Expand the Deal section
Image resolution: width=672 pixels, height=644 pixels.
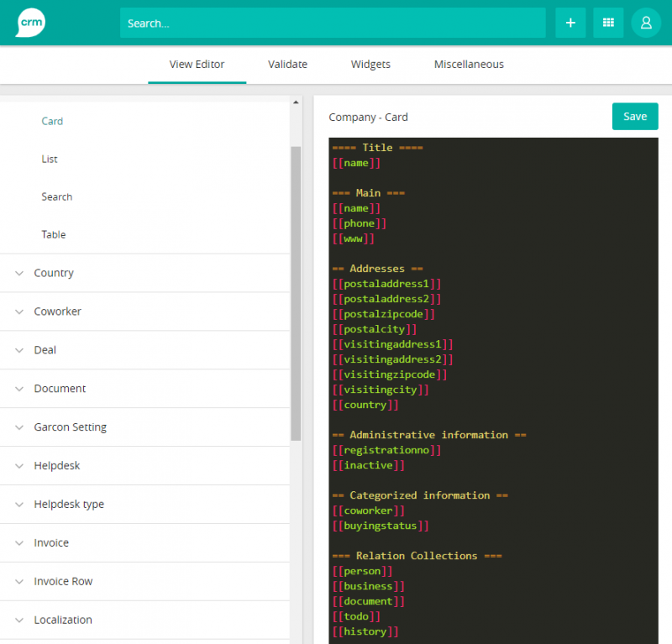(x=45, y=350)
